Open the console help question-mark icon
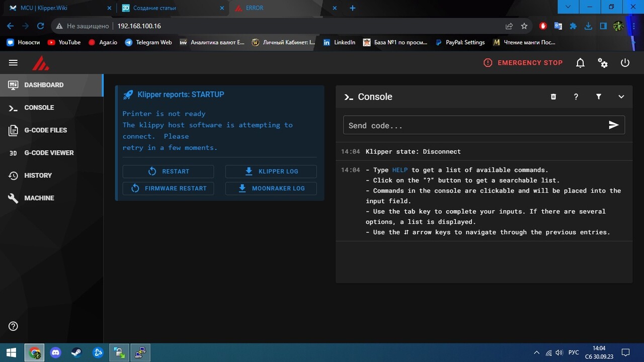This screenshot has width=644, height=362. pyautogui.click(x=576, y=97)
